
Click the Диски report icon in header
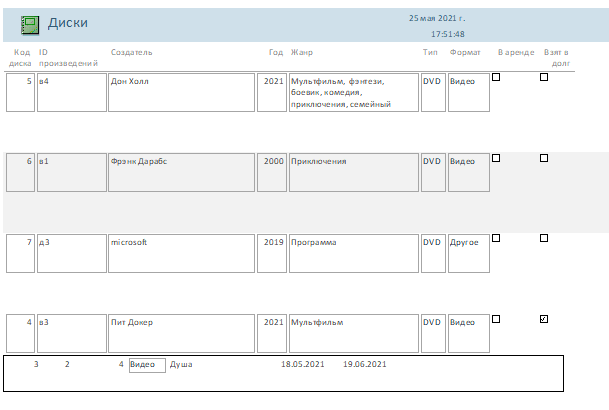pyautogui.click(x=30, y=22)
